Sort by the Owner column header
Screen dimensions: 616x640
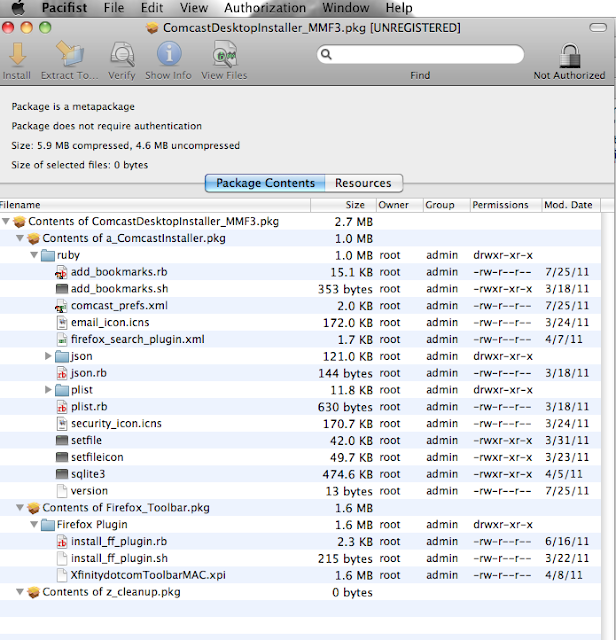click(399, 205)
